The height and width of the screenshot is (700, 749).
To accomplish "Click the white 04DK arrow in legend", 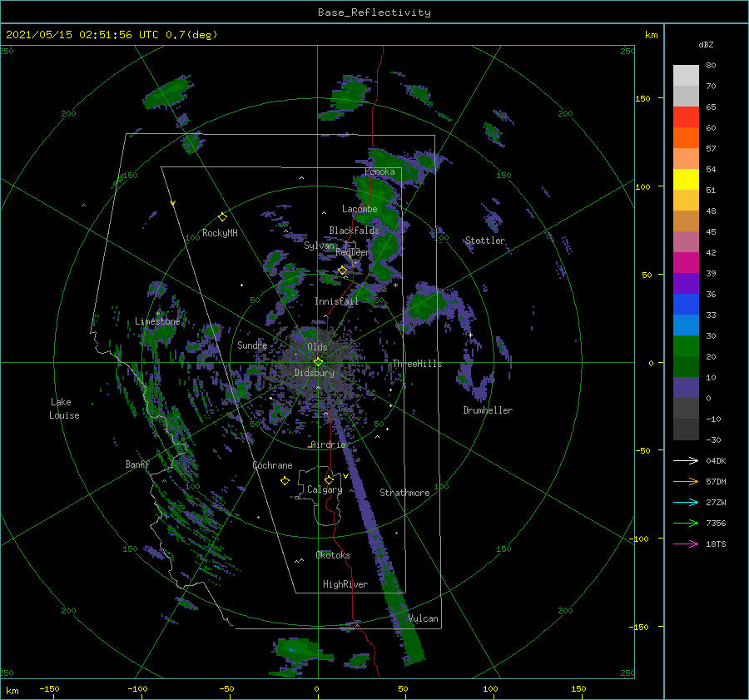I will pyautogui.click(x=686, y=460).
